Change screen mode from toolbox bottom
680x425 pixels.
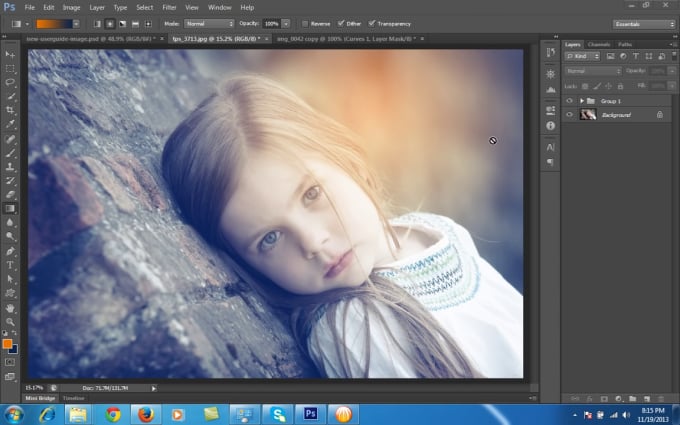pos(10,376)
